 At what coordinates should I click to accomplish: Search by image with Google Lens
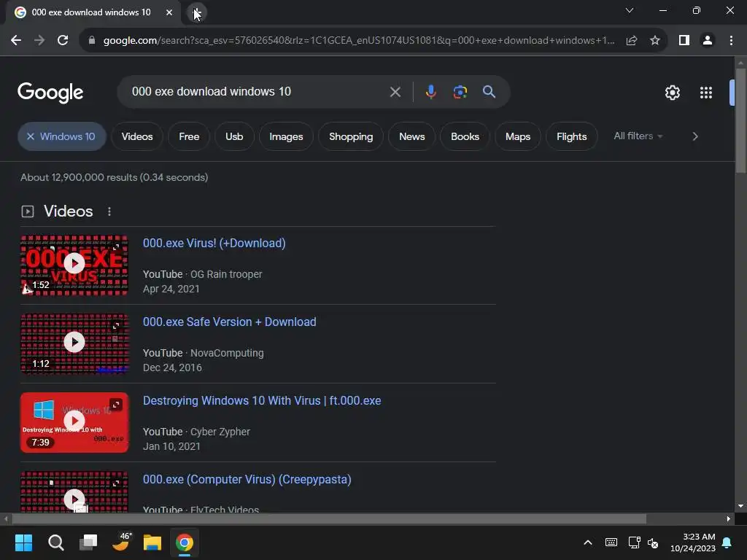pyautogui.click(x=460, y=91)
